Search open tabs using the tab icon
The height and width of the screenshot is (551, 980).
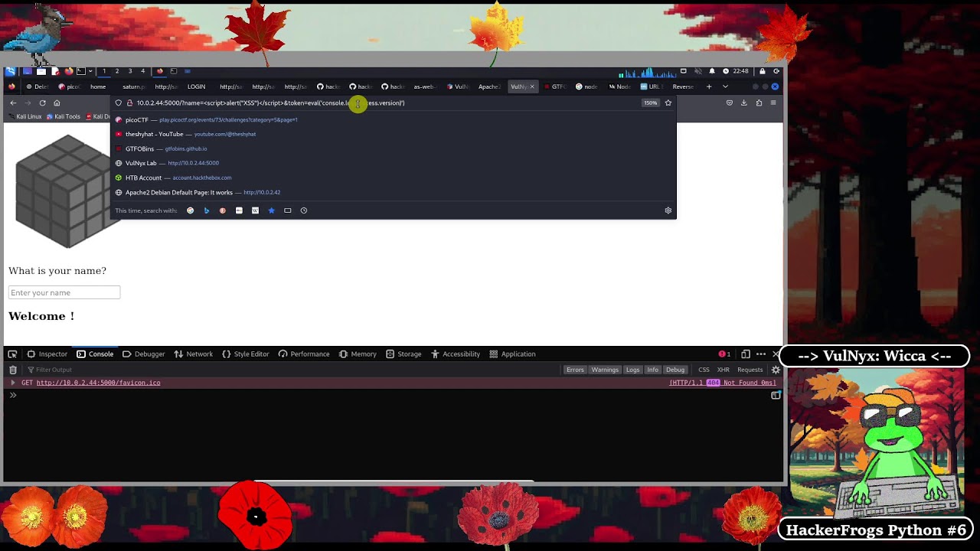288,210
